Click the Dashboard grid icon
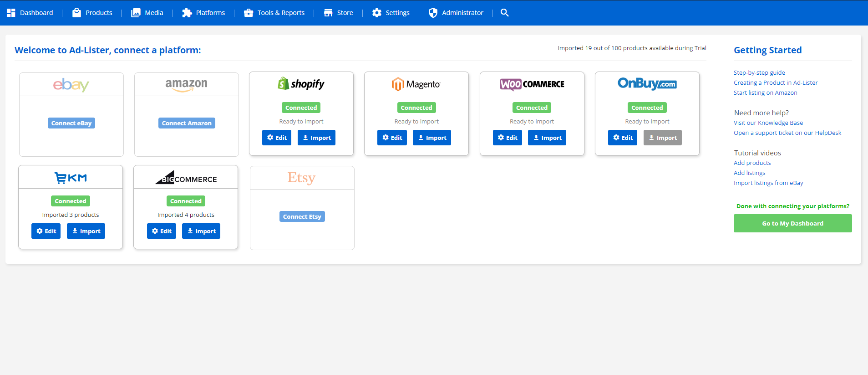This screenshot has width=868, height=375. [x=11, y=13]
